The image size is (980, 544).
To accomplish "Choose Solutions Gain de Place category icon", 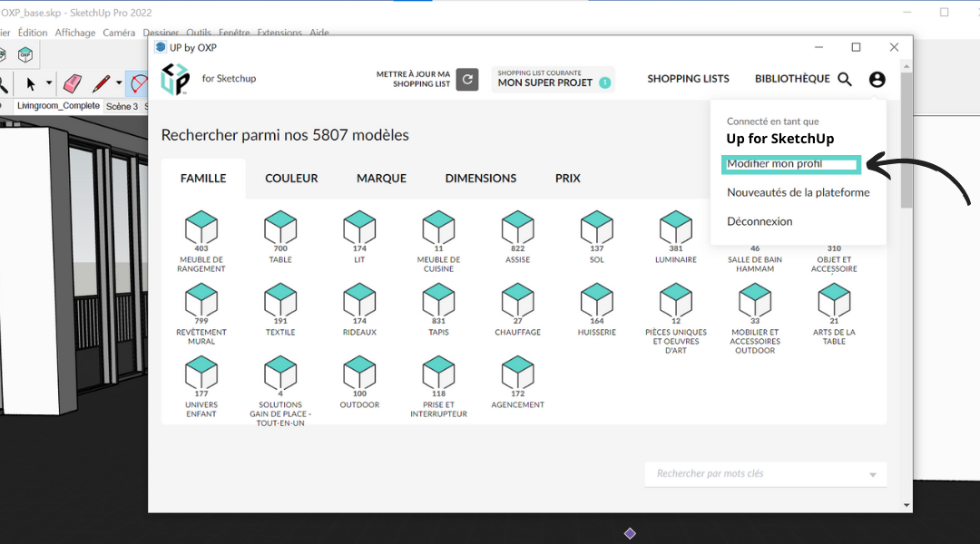I will pyautogui.click(x=280, y=373).
